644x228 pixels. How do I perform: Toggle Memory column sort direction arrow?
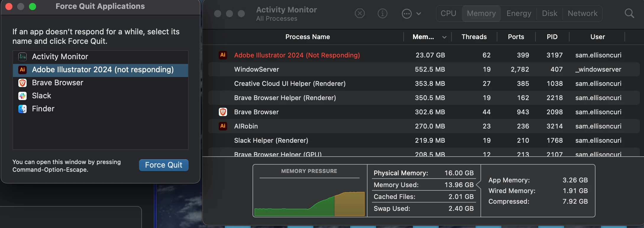(444, 37)
